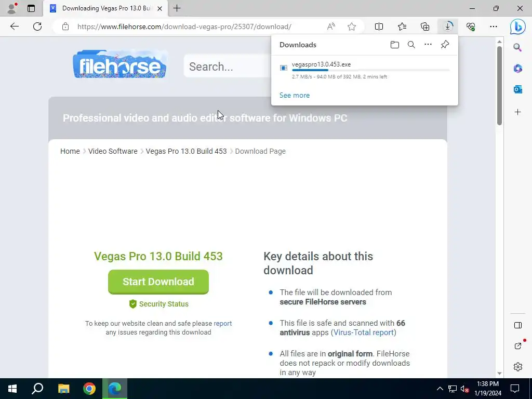The width and height of the screenshot is (532, 399).
Task: Open the profile icon in the title bar
Action: [x=12, y=8]
